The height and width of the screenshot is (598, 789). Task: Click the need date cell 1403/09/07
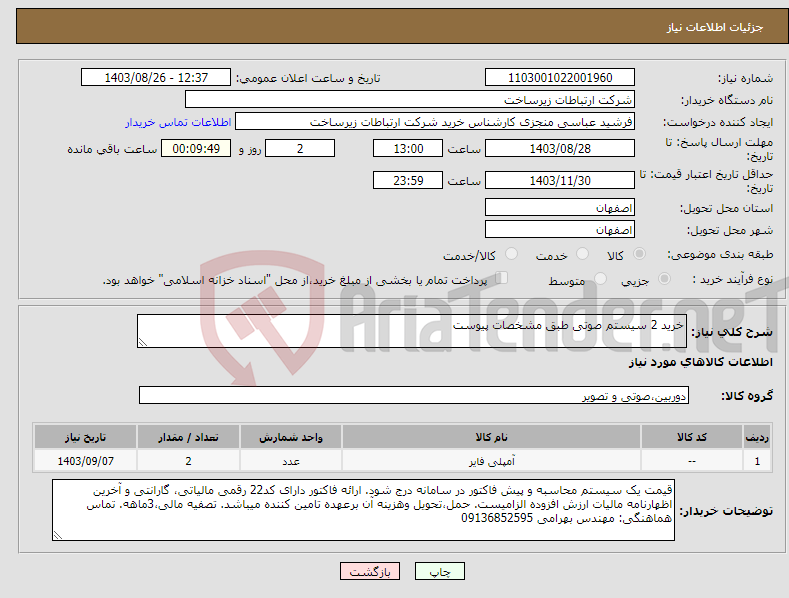coord(86,461)
